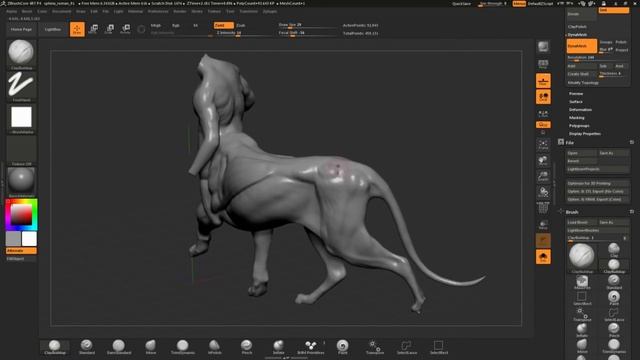Click Load Brush in Brush palette
The height and width of the screenshot is (360, 640).
click(x=582, y=222)
